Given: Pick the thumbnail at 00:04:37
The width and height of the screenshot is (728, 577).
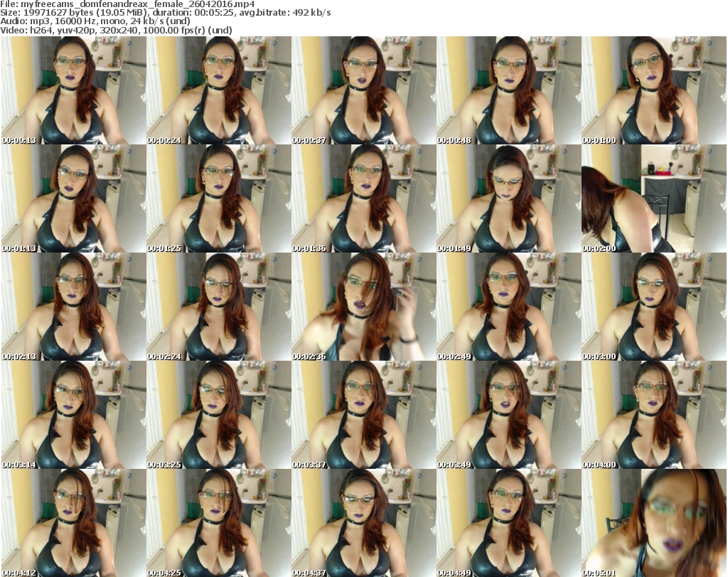Looking at the screenshot, I should pos(364,523).
